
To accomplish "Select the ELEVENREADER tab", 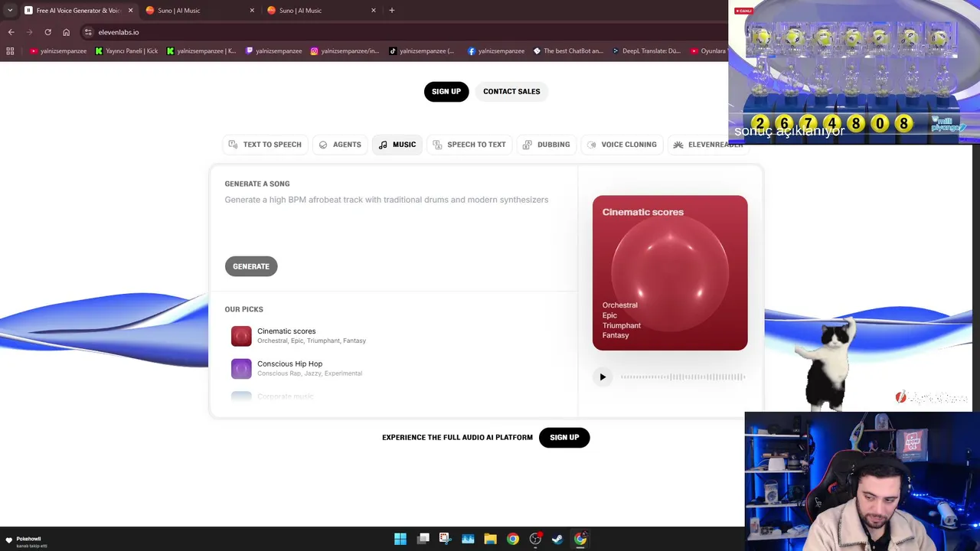I will (x=708, y=145).
